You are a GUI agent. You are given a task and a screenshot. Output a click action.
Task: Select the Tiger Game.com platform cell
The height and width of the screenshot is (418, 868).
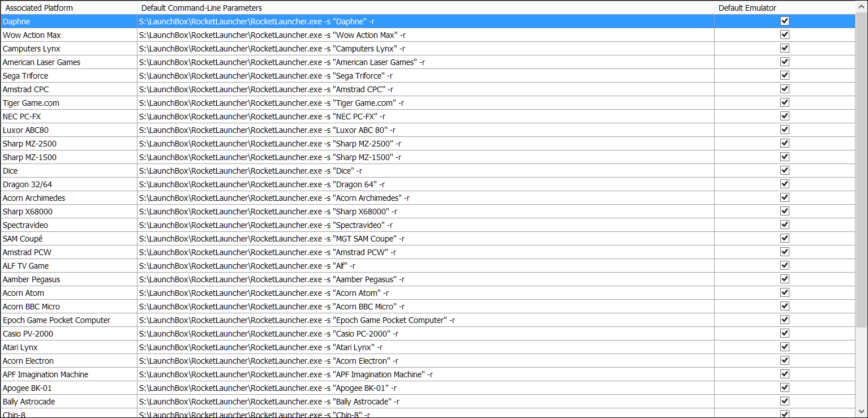(68, 103)
